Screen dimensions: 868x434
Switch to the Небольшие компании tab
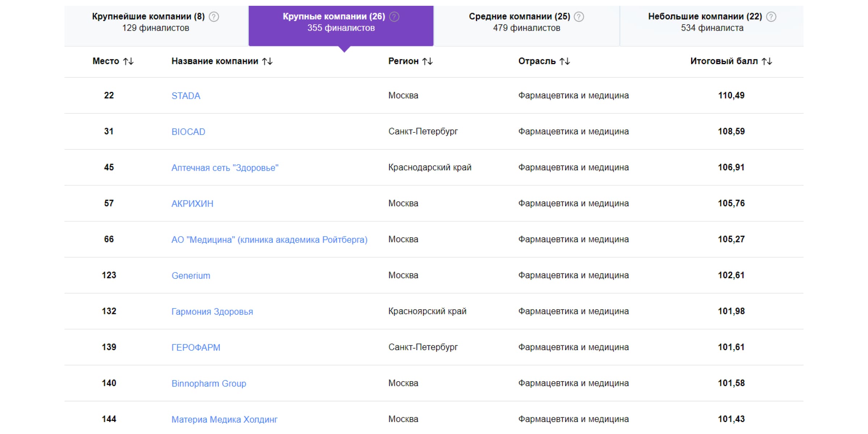(x=710, y=22)
